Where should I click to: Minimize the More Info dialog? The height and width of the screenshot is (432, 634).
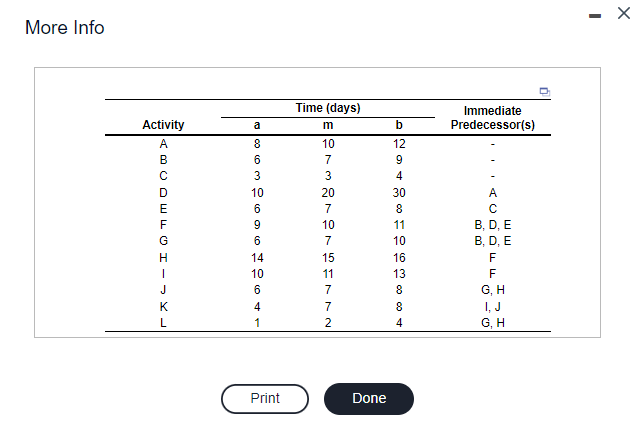(594, 16)
